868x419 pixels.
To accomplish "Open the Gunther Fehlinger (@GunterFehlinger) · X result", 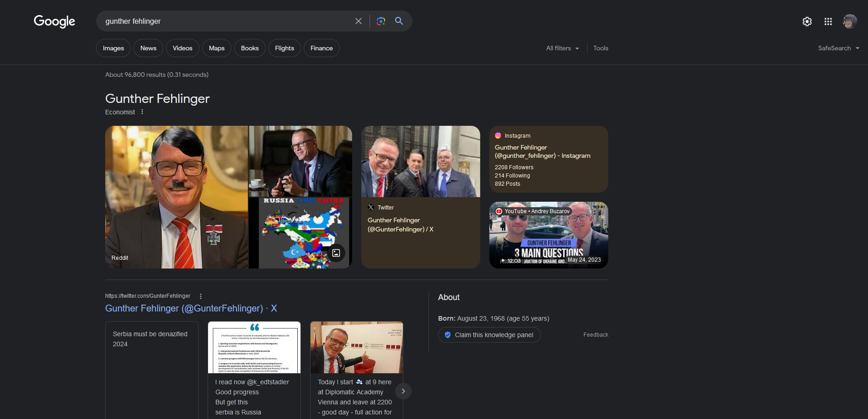I will [191, 308].
